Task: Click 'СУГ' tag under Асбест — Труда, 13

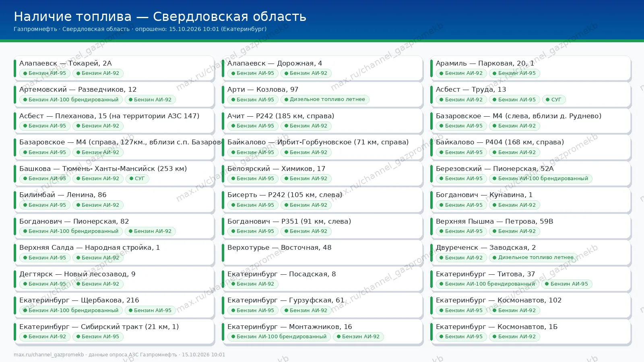Action: (554, 100)
